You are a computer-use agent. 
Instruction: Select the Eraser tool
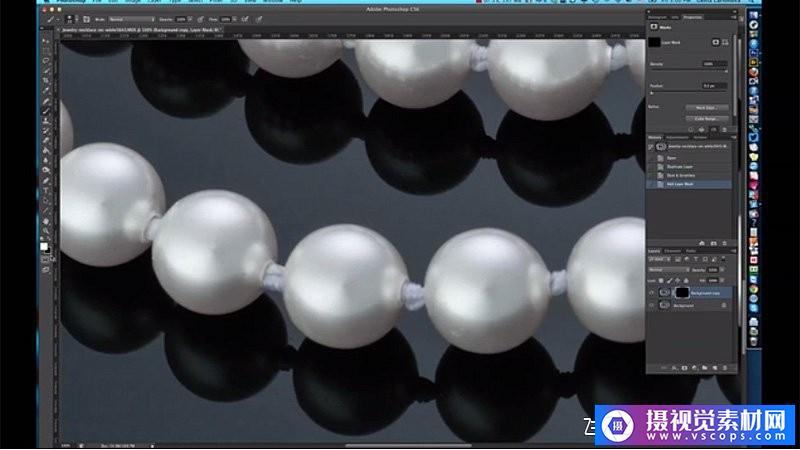tap(46, 141)
